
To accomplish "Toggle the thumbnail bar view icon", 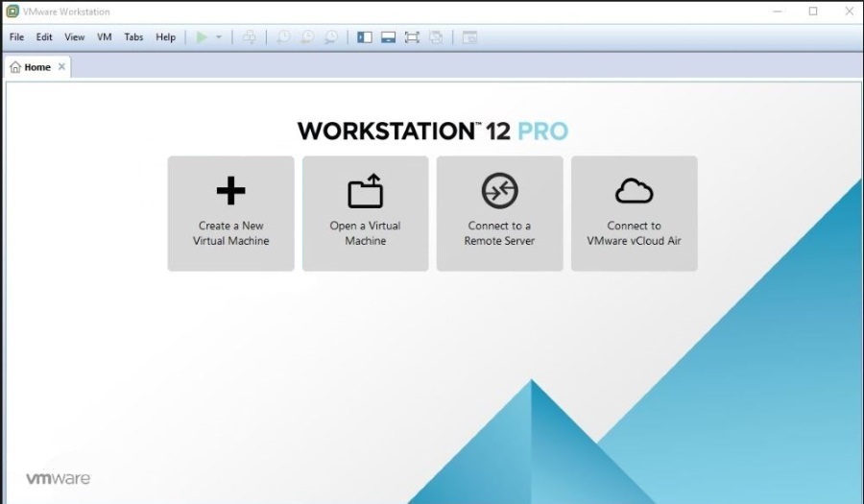I will [389, 37].
